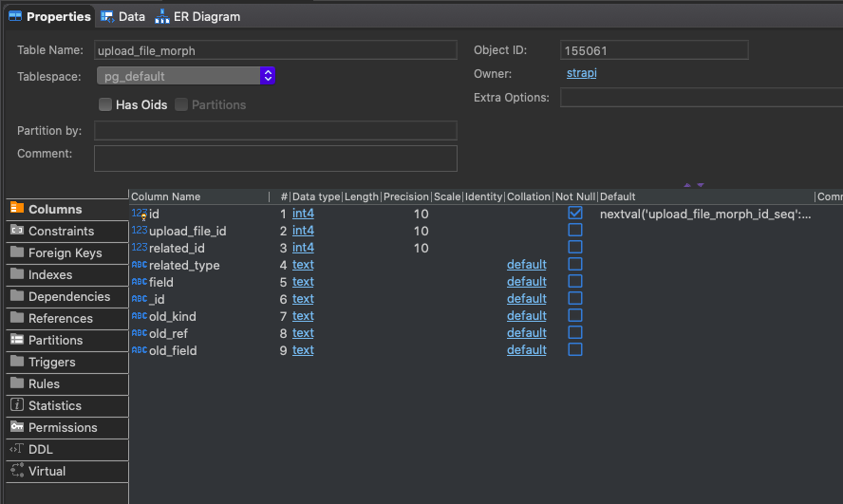The image size is (843, 504).
Task: Click the Comment text field
Action: tap(275, 159)
